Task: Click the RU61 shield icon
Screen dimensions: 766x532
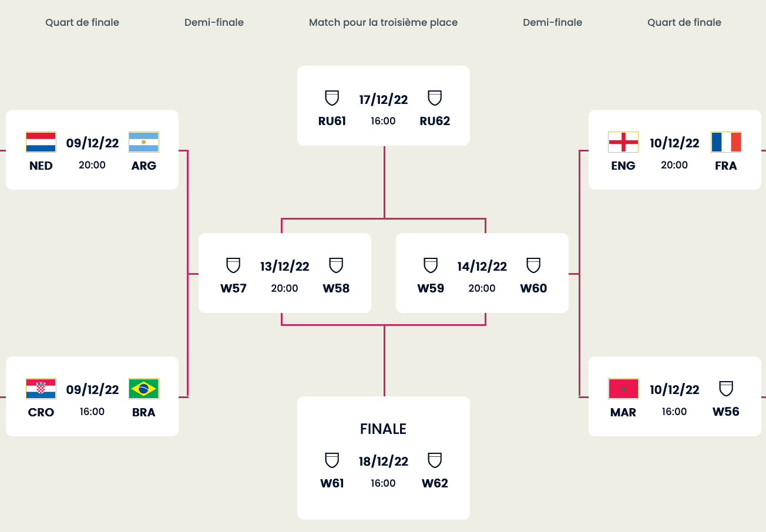Action: [x=332, y=98]
